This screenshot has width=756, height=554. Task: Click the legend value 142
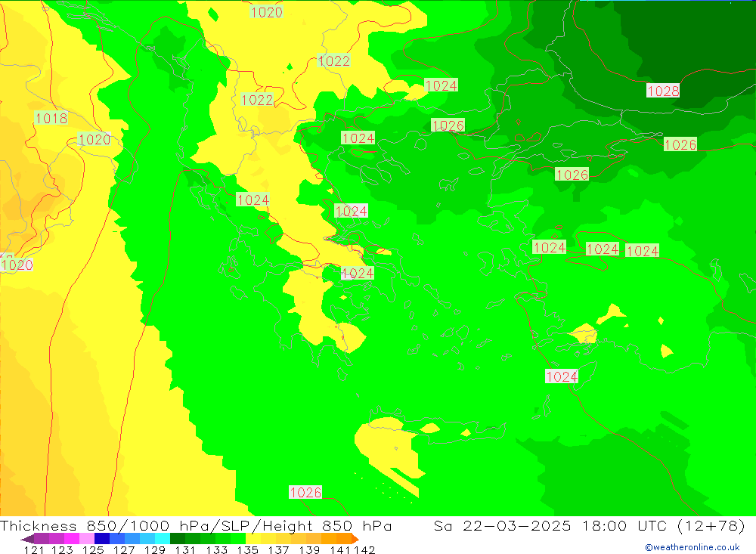click(x=364, y=549)
